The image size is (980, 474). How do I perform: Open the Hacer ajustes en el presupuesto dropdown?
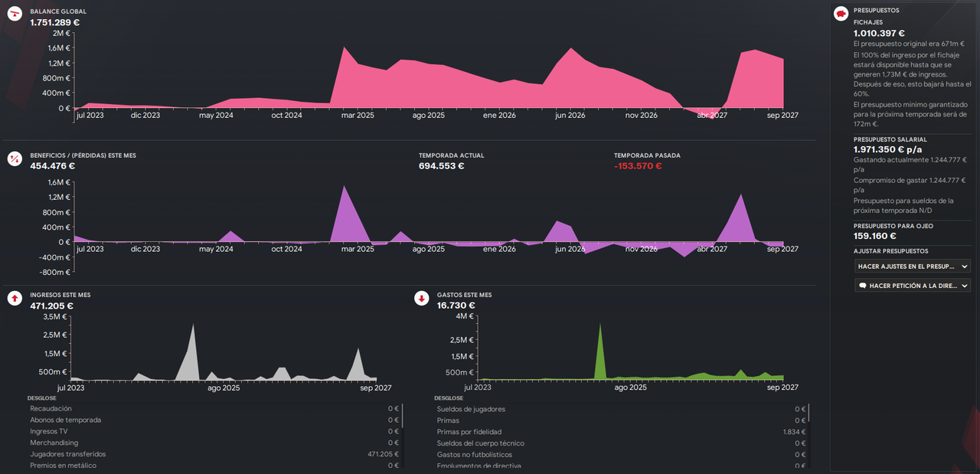coord(913,266)
